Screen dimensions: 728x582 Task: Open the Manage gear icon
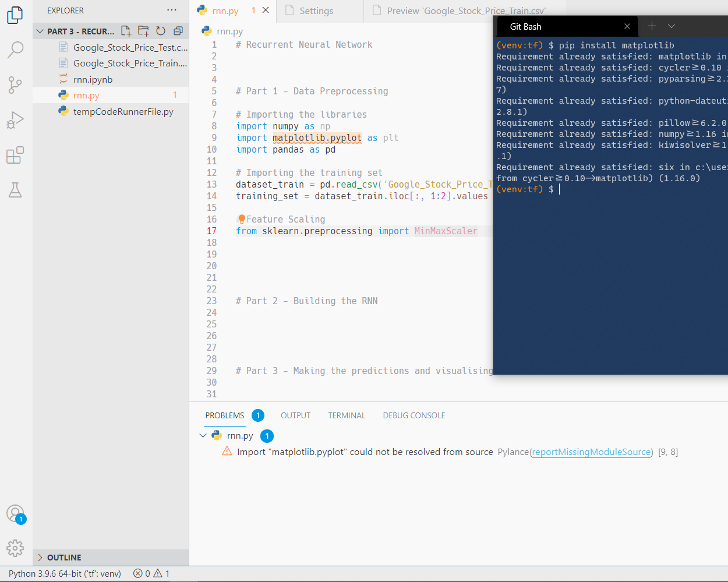(16, 548)
